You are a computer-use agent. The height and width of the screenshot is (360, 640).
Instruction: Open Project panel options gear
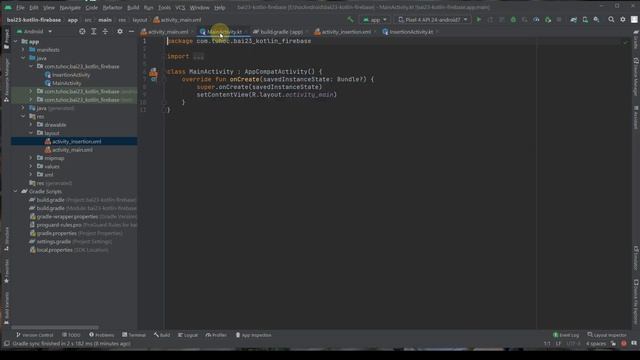point(120,31)
